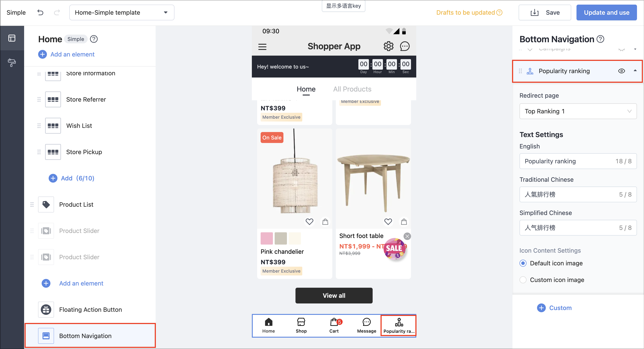This screenshot has height=349, width=644.
Task: Tap Cart in bottom navigation bar
Action: [x=334, y=326]
